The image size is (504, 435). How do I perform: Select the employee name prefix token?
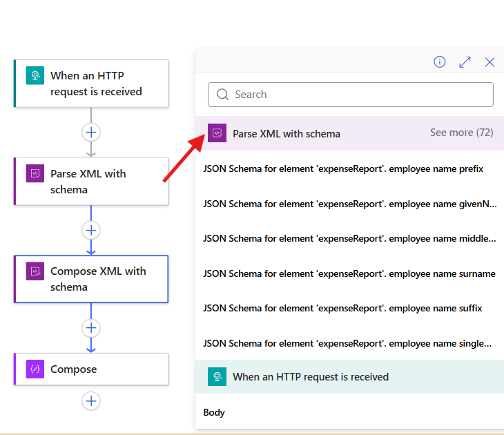coord(343,168)
